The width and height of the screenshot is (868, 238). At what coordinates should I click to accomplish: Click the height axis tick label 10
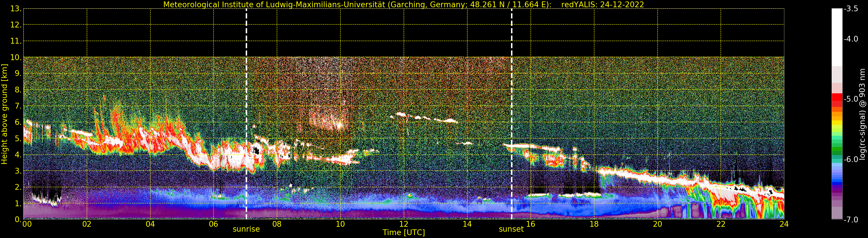(x=16, y=57)
